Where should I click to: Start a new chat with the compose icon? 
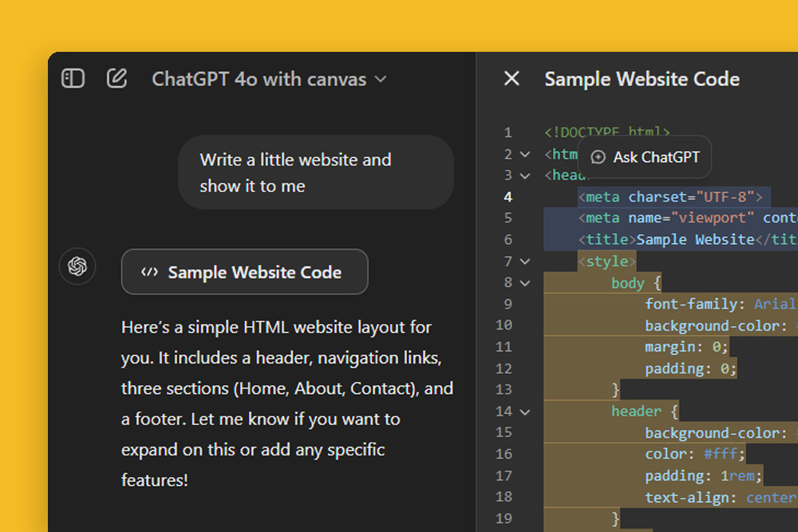pos(117,78)
